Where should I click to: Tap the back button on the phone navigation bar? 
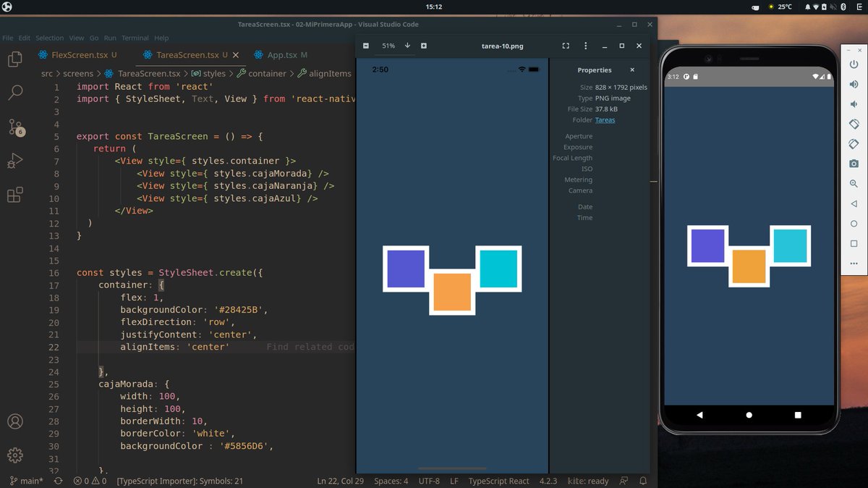point(699,415)
